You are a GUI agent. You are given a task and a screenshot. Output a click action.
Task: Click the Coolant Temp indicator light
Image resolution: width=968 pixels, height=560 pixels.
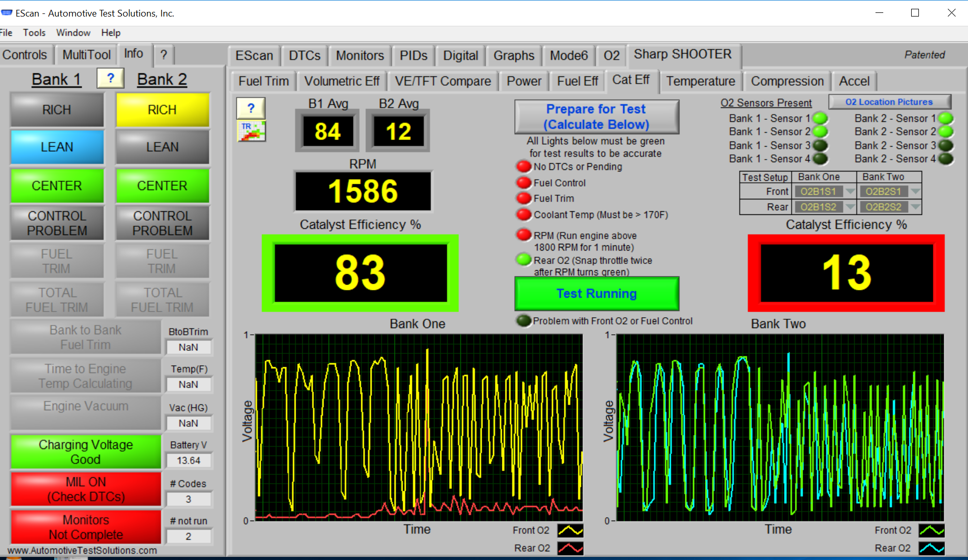[x=524, y=214]
